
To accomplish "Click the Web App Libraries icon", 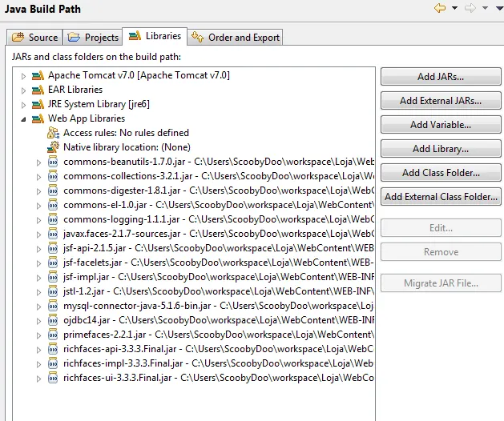I will pyautogui.click(x=38, y=118).
